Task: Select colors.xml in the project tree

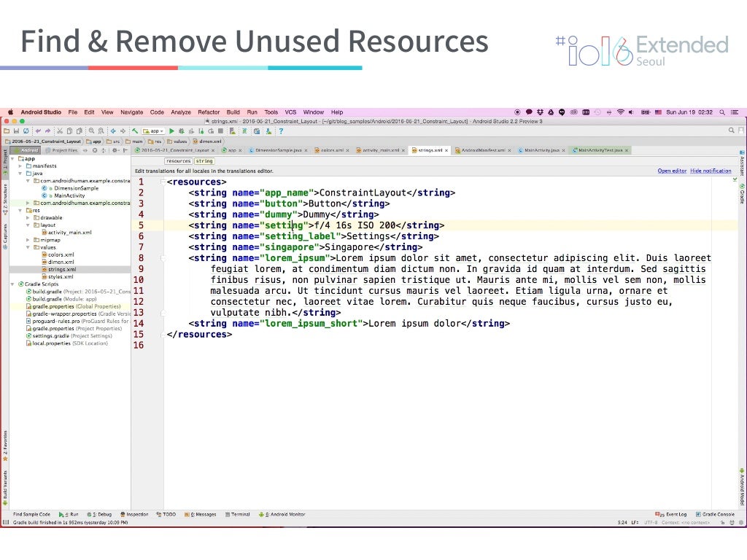Action: pyautogui.click(x=58, y=254)
